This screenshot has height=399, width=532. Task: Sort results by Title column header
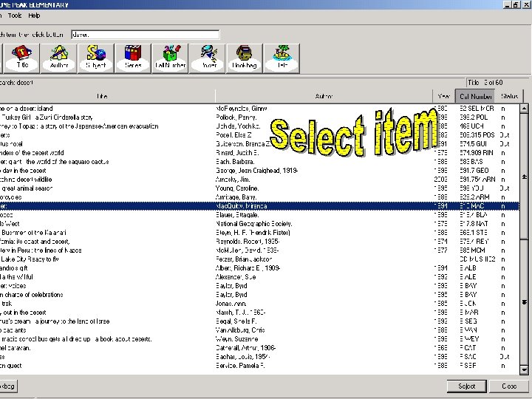coord(102,96)
